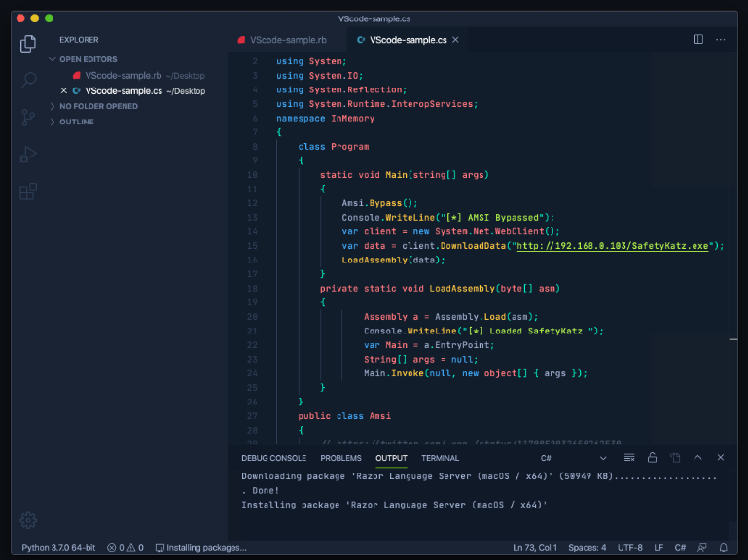Click 'Amsi.Bypass();' on line 12
748x560 pixels.
379,203
